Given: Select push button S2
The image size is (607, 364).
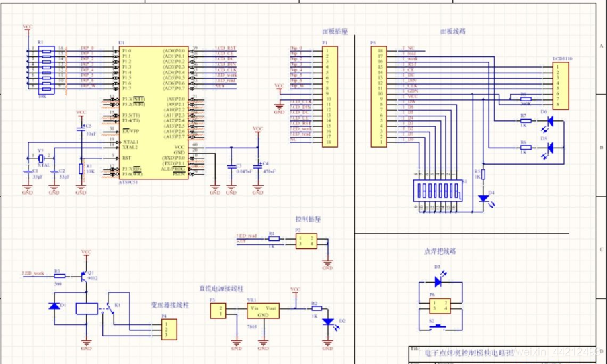Looking at the screenshot, I should (438, 327).
